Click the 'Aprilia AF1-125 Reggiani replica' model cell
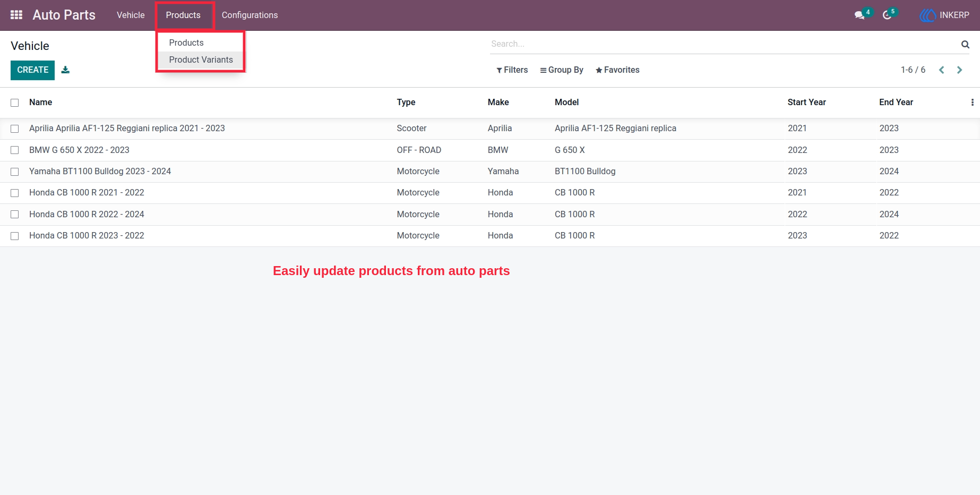This screenshot has width=980, height=495. [x=615, y=129]
